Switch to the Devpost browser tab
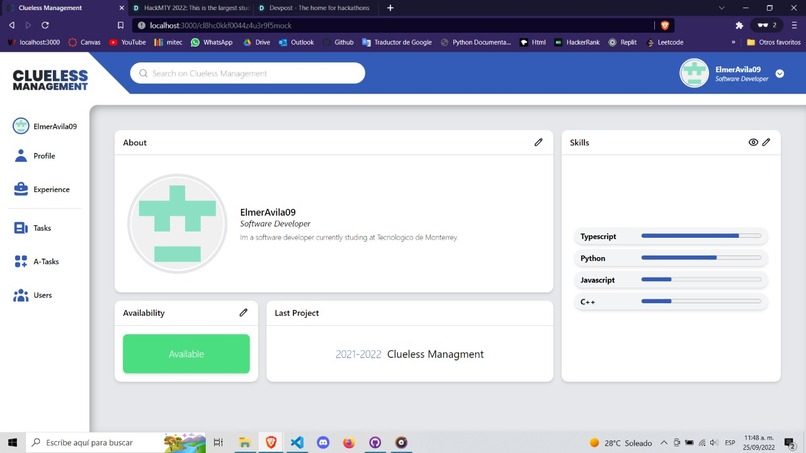The height and width of the screenshot is (453, 806). (x=314, y=8)
